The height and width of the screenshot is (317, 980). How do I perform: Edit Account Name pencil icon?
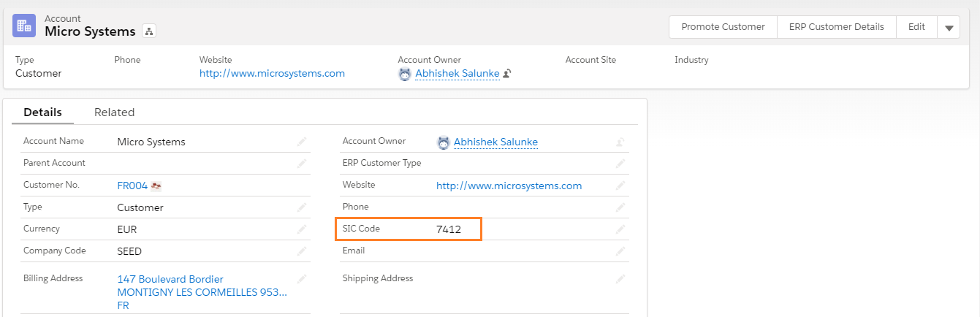(x=302, y=142)
